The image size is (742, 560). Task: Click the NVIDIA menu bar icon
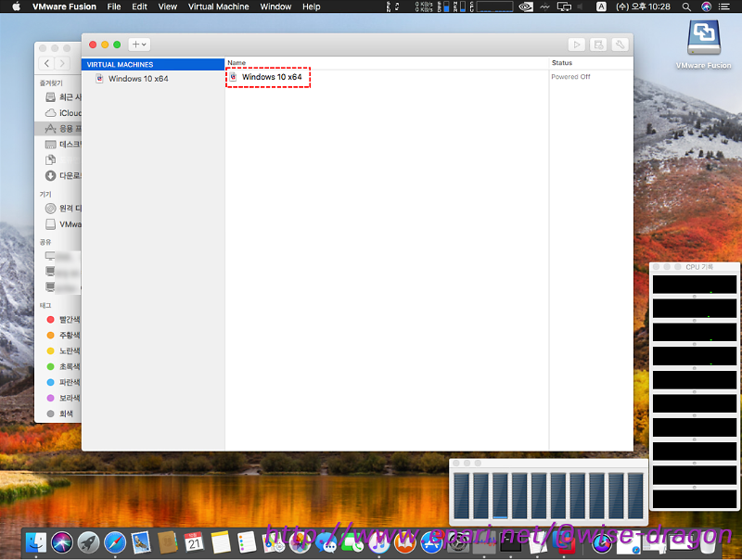tap(526, 6)
